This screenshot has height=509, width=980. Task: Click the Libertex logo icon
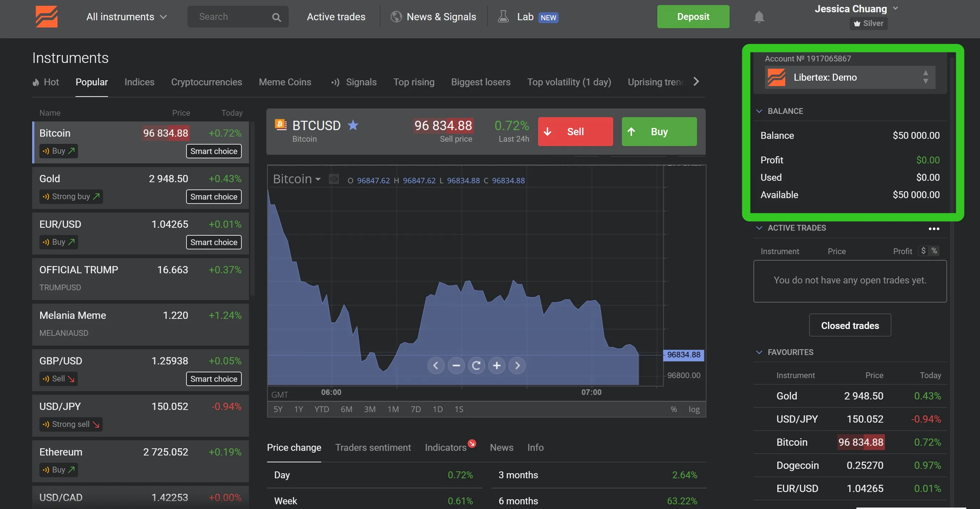46,16
